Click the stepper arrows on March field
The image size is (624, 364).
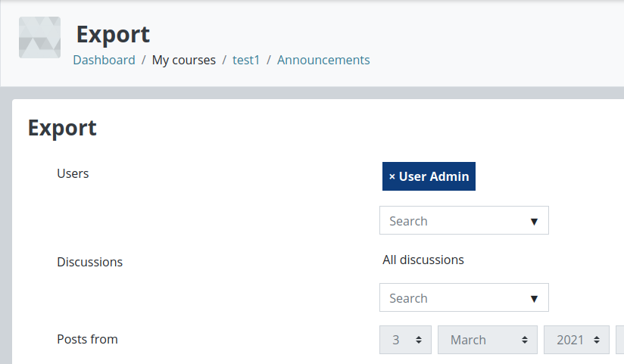tap(525, 340)
